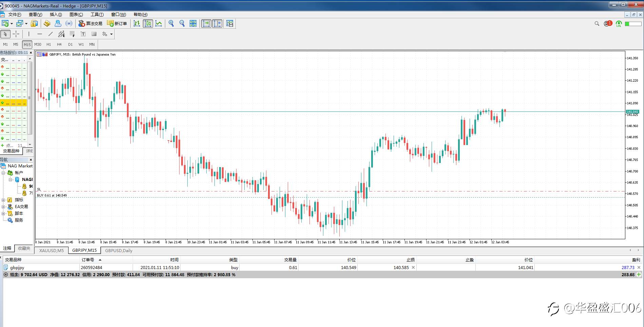Image resolution: width=644 pixels, height=327 pixels.
Task: Open the 图表(C) menu
Action: 76,15
